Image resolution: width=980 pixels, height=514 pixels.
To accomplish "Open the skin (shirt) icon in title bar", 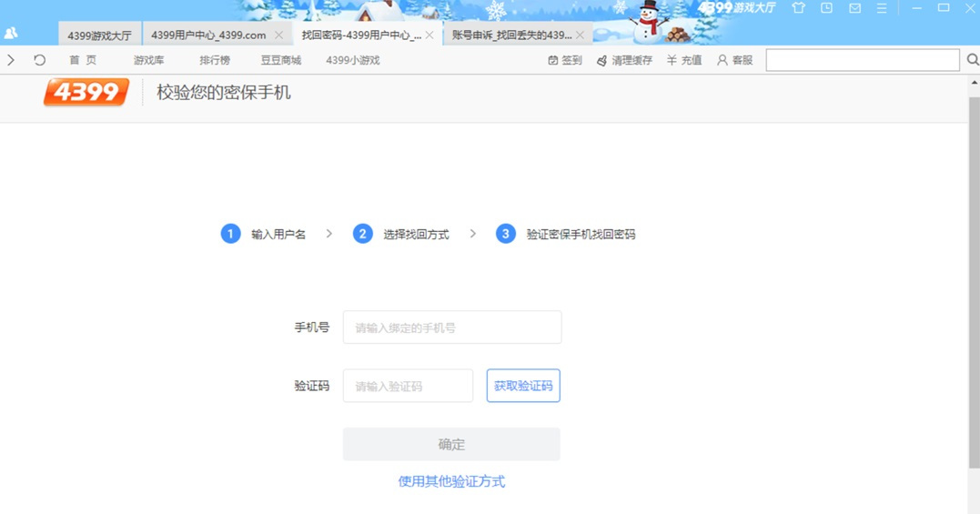I will 798,8.
